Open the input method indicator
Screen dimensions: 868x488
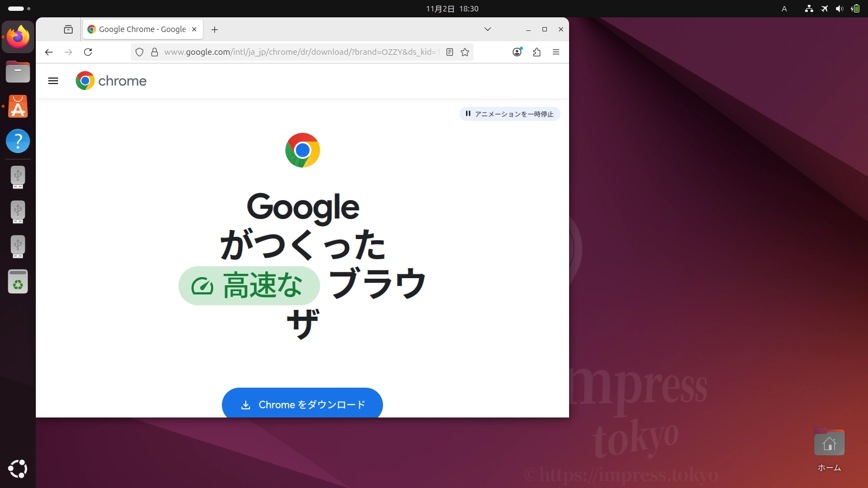(x=784, y=9)
